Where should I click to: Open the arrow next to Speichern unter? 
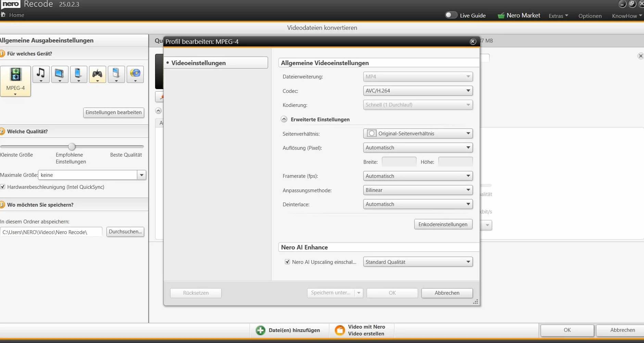(359, 293)
